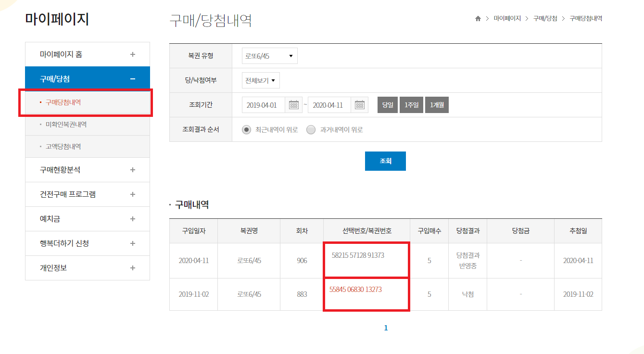Expand 예치금 section
Screen dimensions: 644x354
coord(88,219)
